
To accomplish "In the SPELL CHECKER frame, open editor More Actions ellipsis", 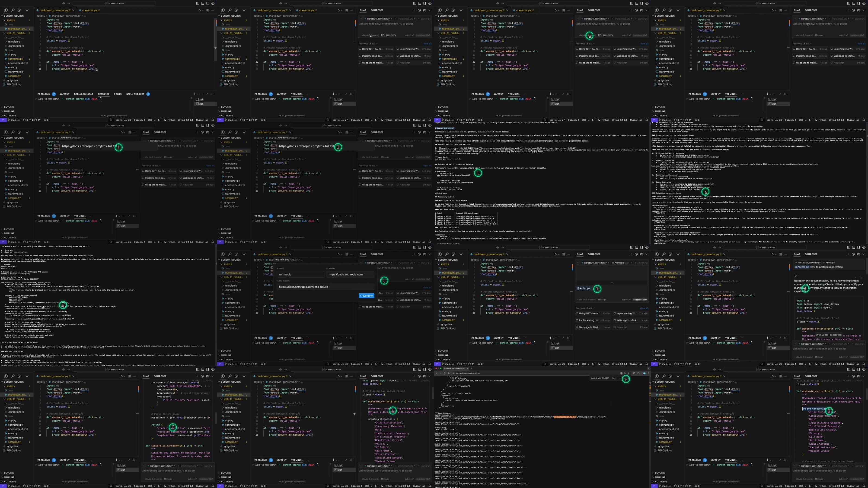I will (213, 10).
